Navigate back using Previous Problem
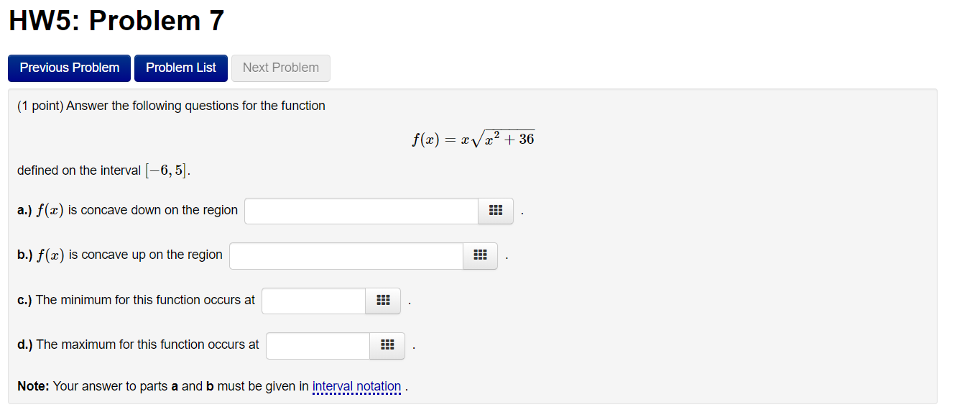 [x=69, y=68]
